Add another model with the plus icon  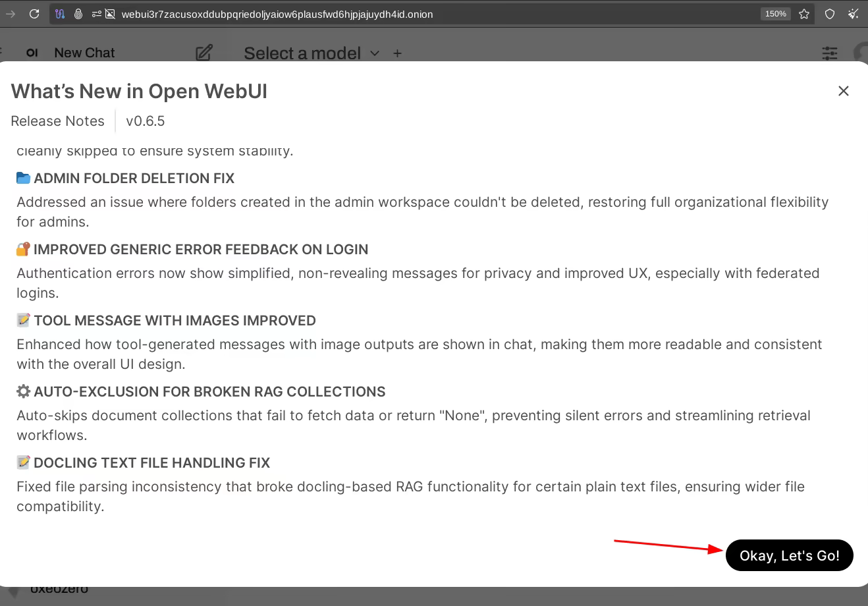397,53
